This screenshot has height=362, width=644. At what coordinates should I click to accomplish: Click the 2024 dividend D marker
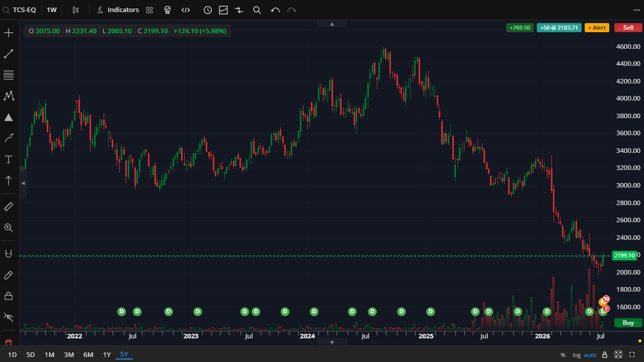[314, 312]
